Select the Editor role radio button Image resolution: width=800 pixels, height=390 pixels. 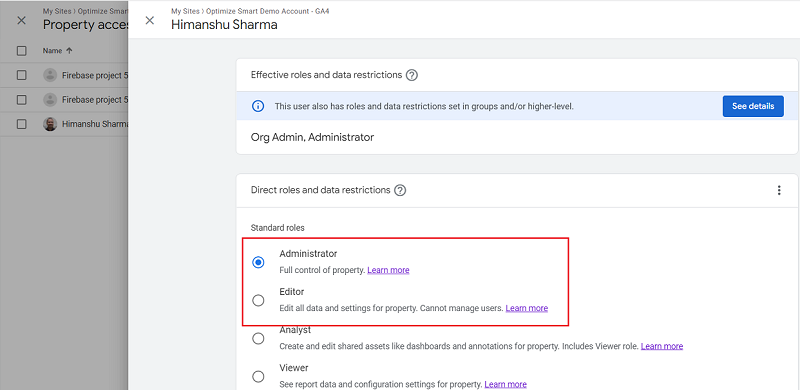pyautogui.click(x=259, y=300)
